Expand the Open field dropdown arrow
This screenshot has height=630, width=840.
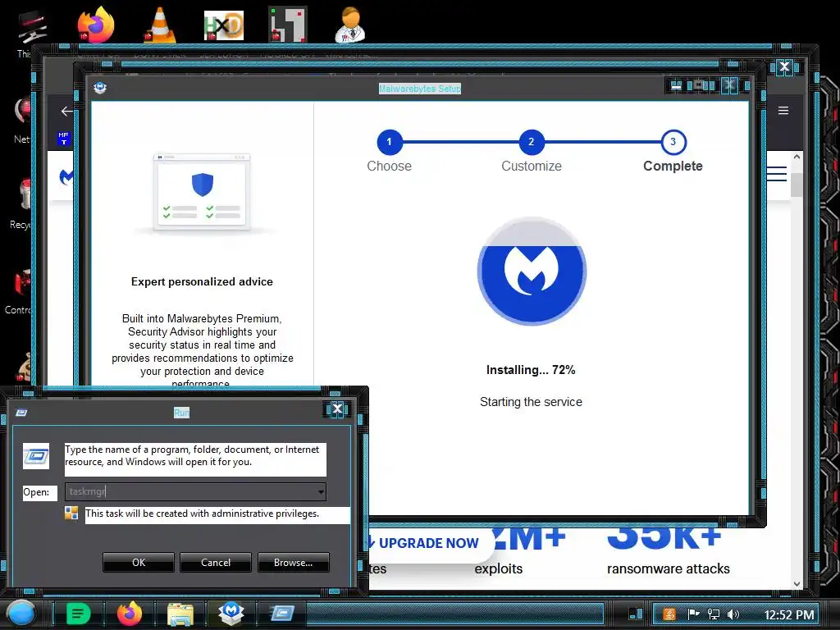[x=321, y=492]
